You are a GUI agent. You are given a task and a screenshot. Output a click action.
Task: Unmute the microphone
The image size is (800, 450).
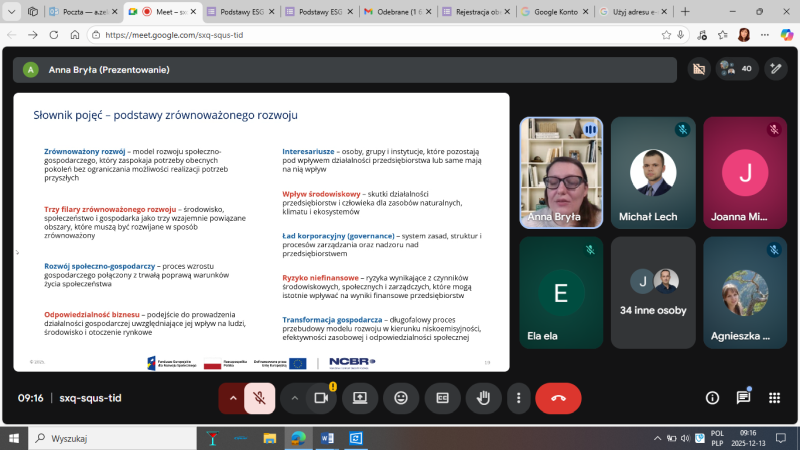[x=259, y=398]
